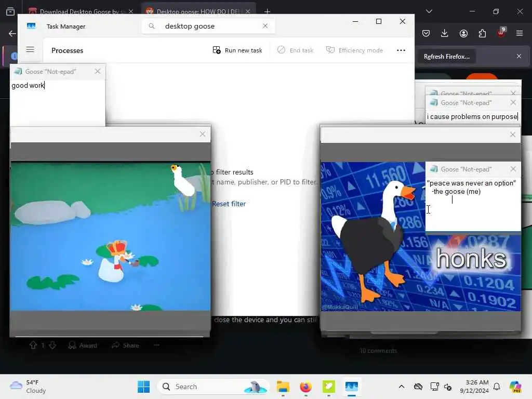Open the notifications bell icon
Screen dimensions: 532x399
(497, 387)
